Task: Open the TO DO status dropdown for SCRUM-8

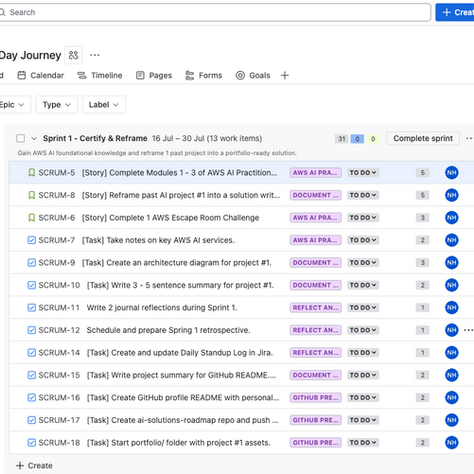Action: tap(363, 195)
